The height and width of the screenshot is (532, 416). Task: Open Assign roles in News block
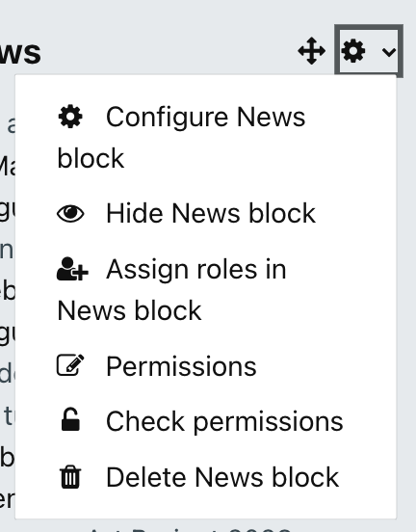(172, 290)
